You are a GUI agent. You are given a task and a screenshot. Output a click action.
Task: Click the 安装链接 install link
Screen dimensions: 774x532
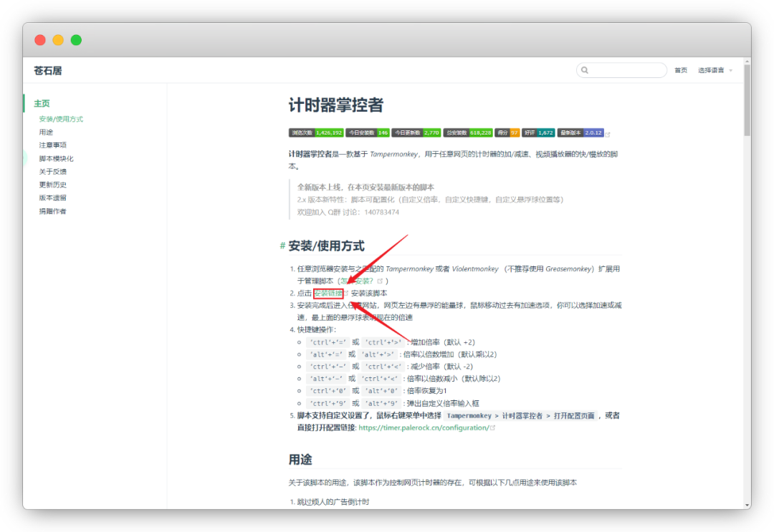point(328,294)
